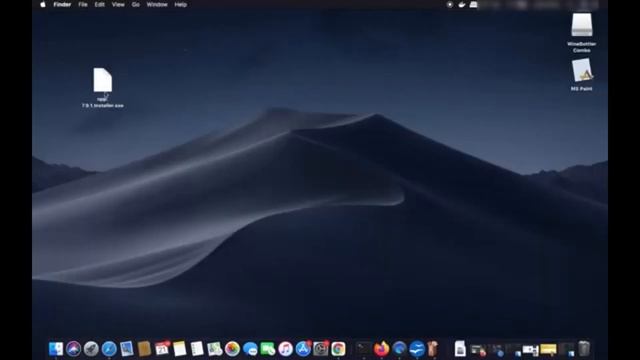The image size is (640, 360).
Task: Open the Trash in the Dock
Action: coord(584,349)
